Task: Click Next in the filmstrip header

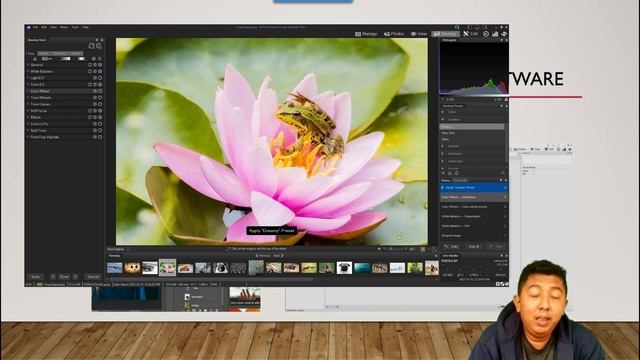Action: [x=278, y=256]
